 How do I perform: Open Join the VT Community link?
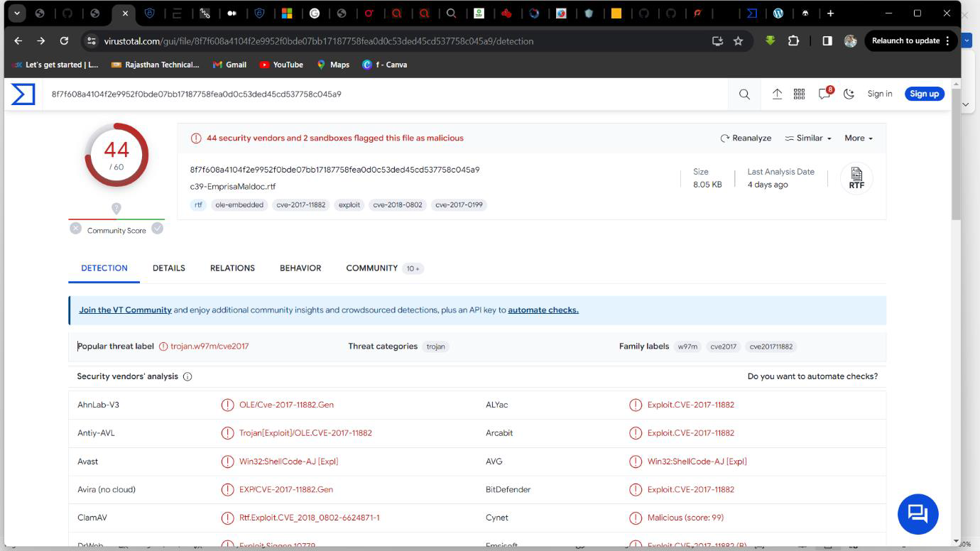tap(125, 310)
